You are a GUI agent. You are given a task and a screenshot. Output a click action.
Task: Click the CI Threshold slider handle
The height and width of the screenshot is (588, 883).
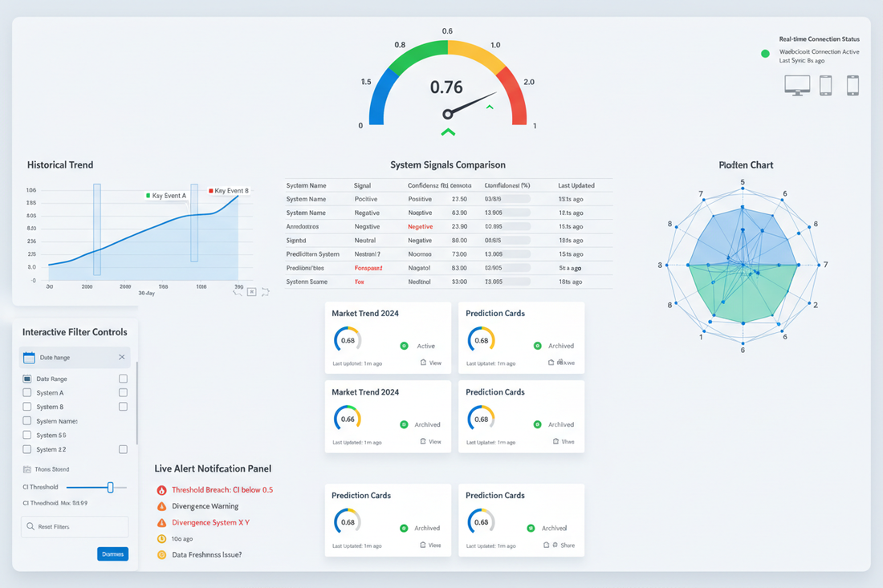point(111,487)
